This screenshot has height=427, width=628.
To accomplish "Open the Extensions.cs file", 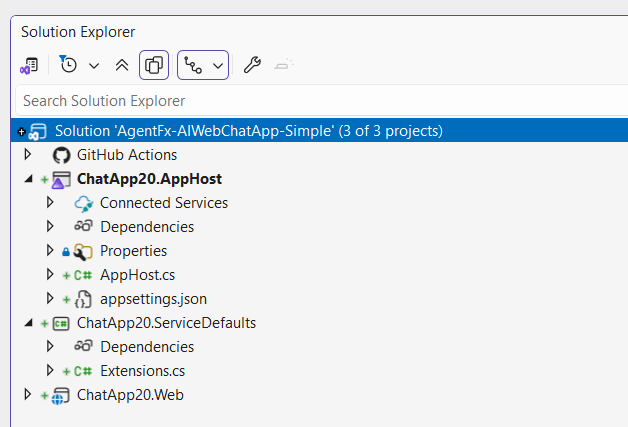I will (x=142, y=371).
